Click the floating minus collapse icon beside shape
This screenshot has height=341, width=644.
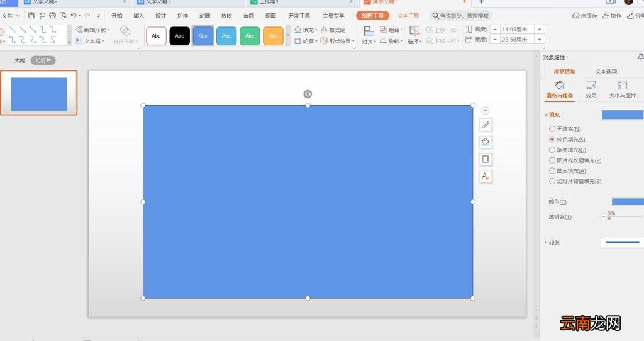485,111
